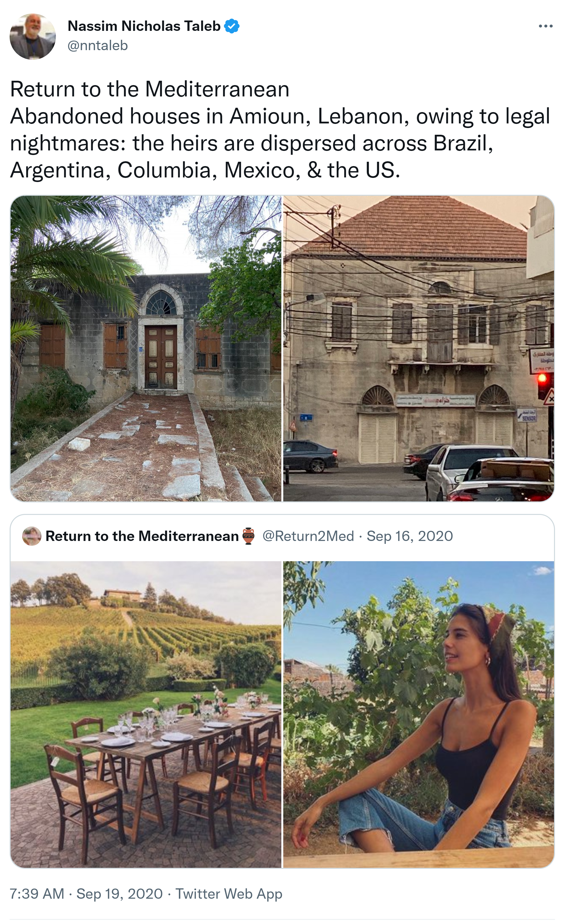Open the three-dot more options menu
The width and height of the screenshot is (561, 924).
pyautogui.click(x=545, y=26)
